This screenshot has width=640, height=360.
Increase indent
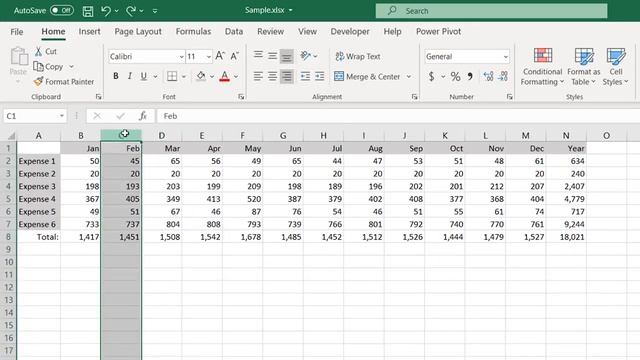[x=320, y=76]
